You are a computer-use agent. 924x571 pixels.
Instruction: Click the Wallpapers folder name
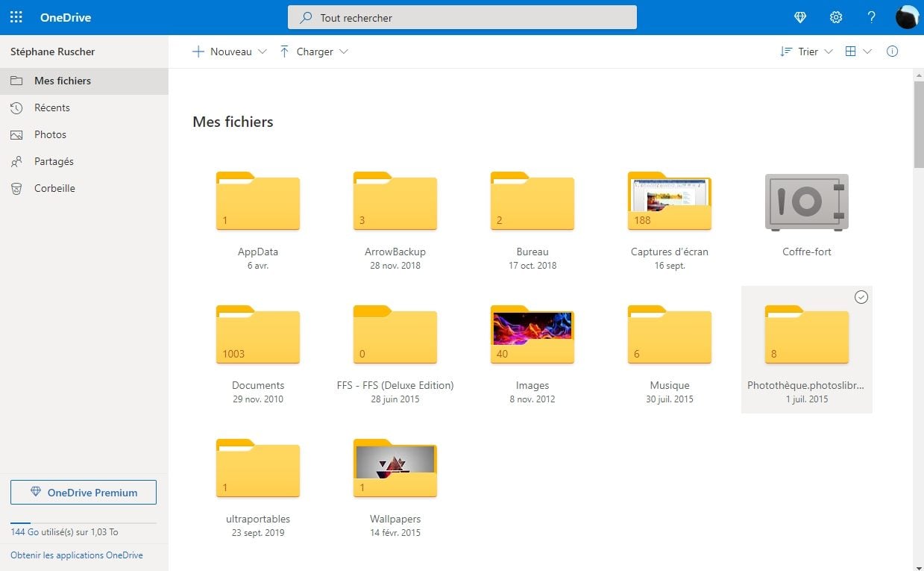pos(395,519)
